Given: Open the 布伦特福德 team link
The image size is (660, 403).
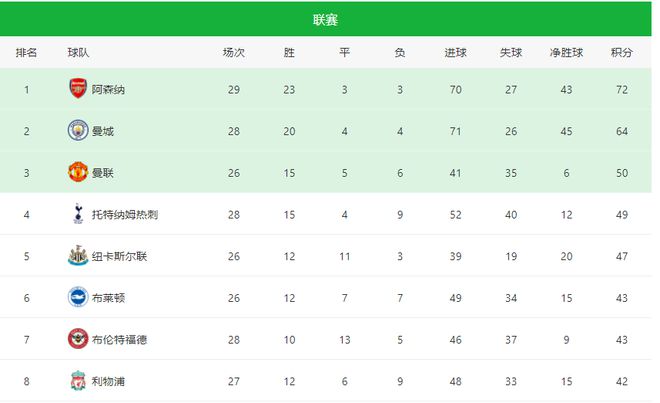Looking at the screenshot, I should pyautogui.click(x=120, y=339).
